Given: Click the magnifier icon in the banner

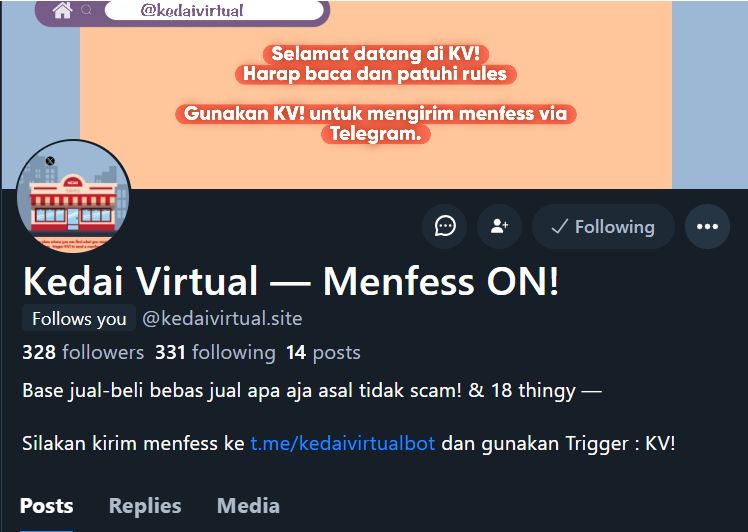Looking at the screenshot, I should [86, 10].
